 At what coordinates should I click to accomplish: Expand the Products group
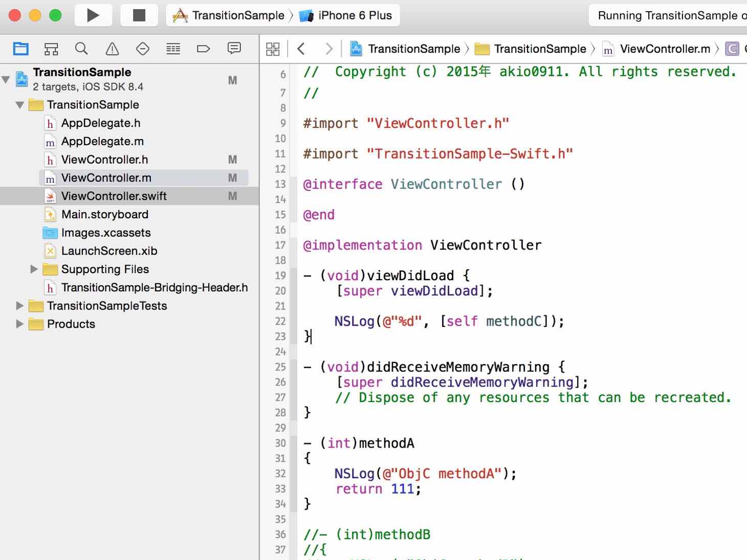(19, 324)
